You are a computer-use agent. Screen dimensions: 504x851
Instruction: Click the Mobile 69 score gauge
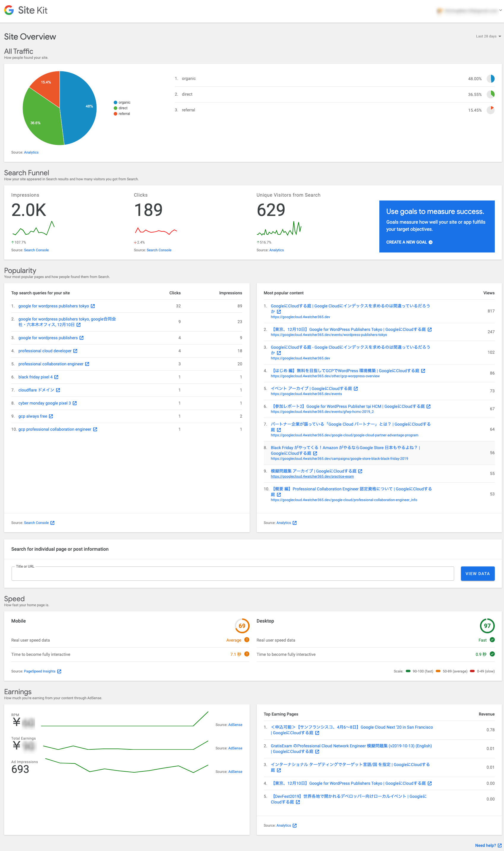(x=242, y=626)
